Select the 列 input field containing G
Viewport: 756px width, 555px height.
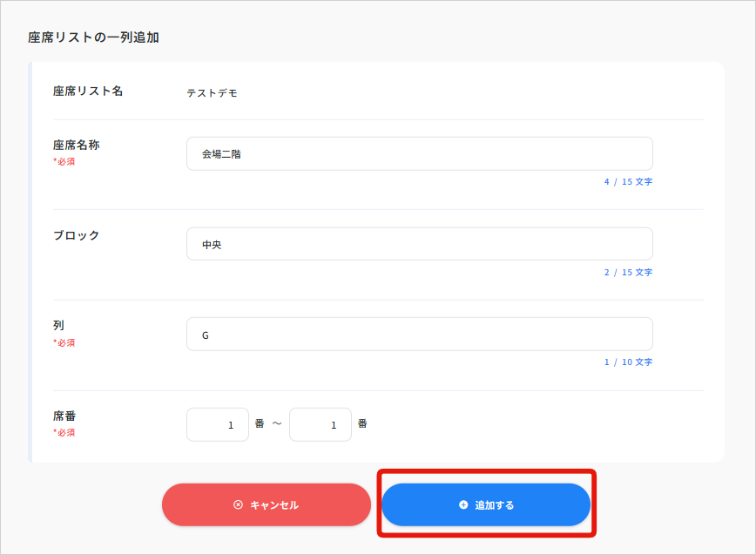click(x=419, y=335)
